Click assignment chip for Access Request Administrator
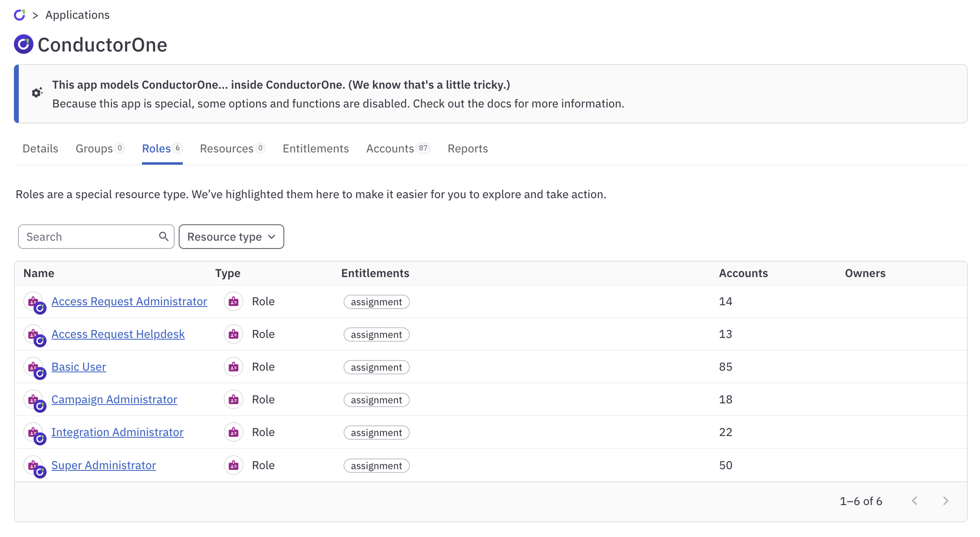The width and height of the screenshot is (980, 537). tap(376, 302)
